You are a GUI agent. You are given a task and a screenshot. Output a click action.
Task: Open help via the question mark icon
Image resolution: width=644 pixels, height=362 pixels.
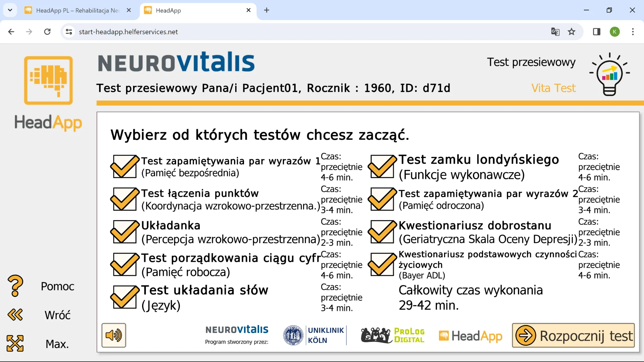pos(15,286)
